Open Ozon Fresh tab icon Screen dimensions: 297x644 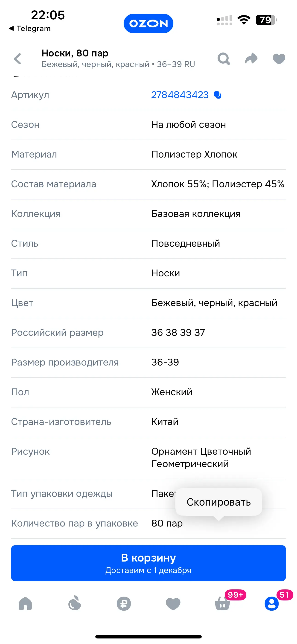(x=75, y=603)
